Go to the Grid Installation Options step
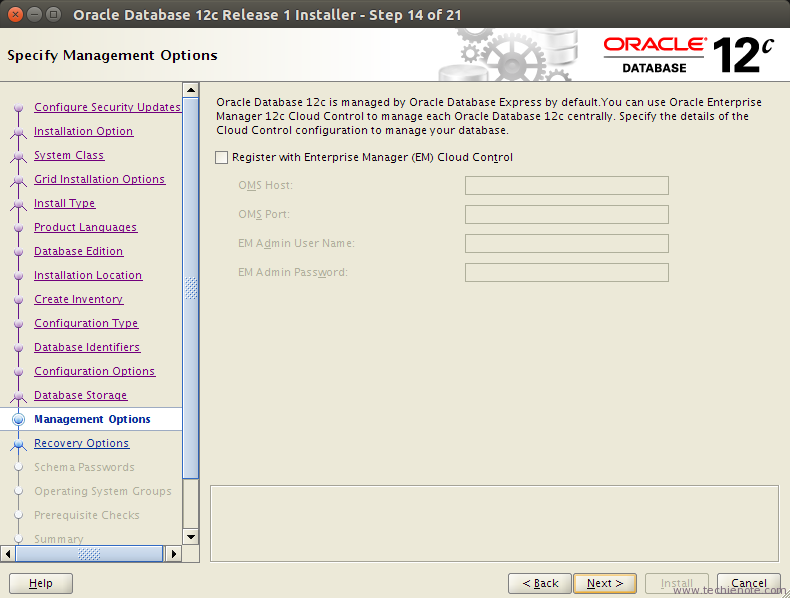This screenshot has height=598, width=790. [x=99, y=179]
